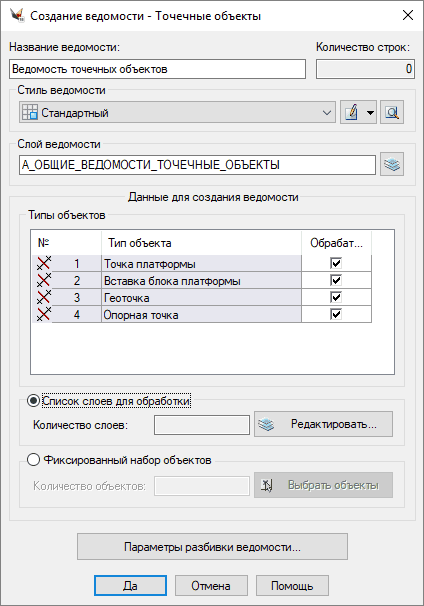Screen dimensions: 424x606
Task: Open the style preview magnifier icon
Action: click(x=392, y=112)
